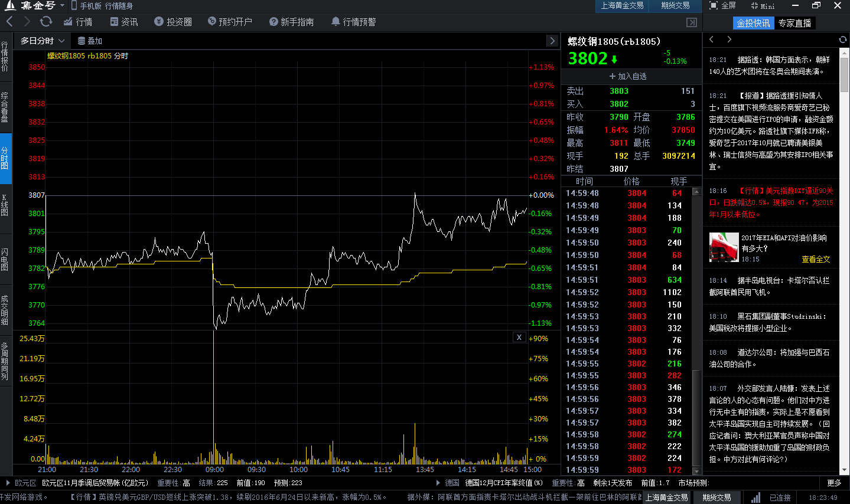Click the refresh icon in the toolbar
This screenshot has width=850, height=504.
tap(45, 22)
